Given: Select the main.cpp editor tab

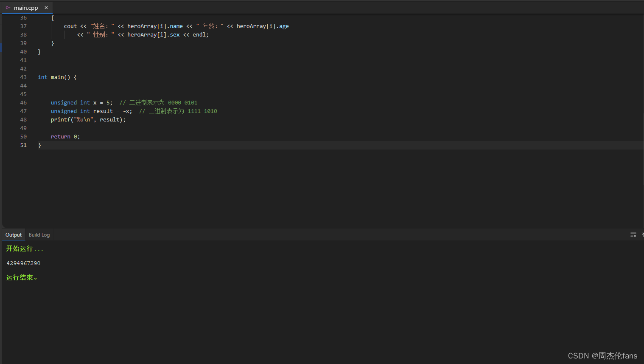Looking at the screenshot, I should point(27,8).
